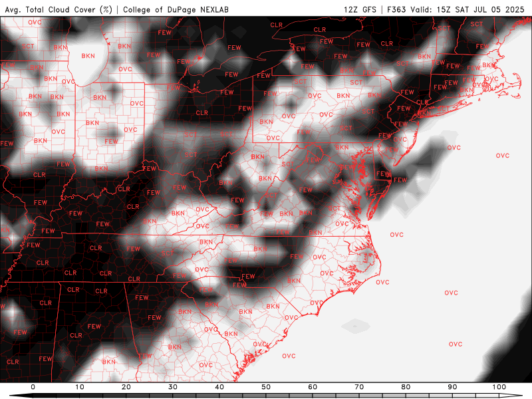Click the 'Avg. Total Cloud Cover (%)' title
Viewport: 532px width, 399px height.
(x=59, y=9)
